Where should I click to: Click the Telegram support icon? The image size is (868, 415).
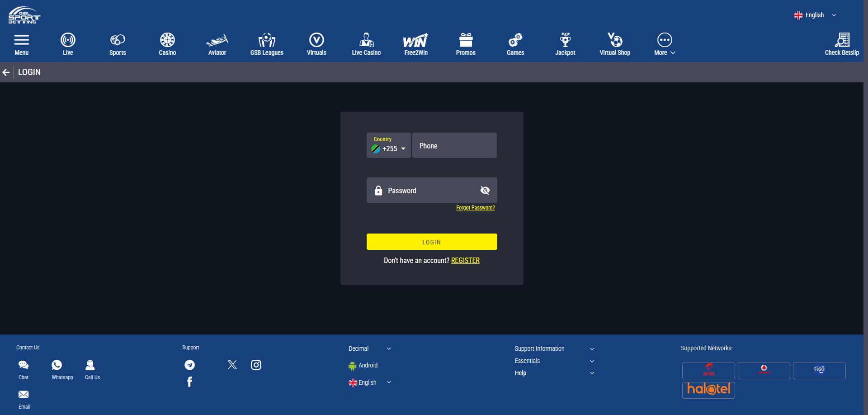coord(189,364)
